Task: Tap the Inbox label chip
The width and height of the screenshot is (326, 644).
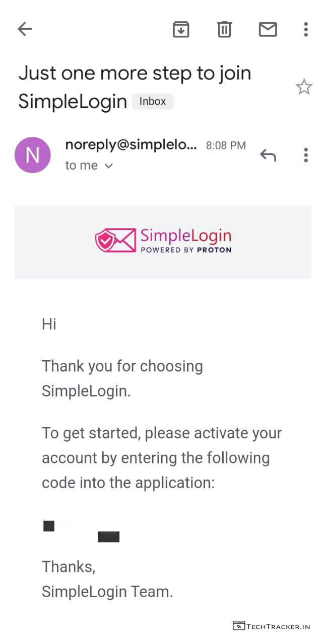Action: click(x=153, y=102)
